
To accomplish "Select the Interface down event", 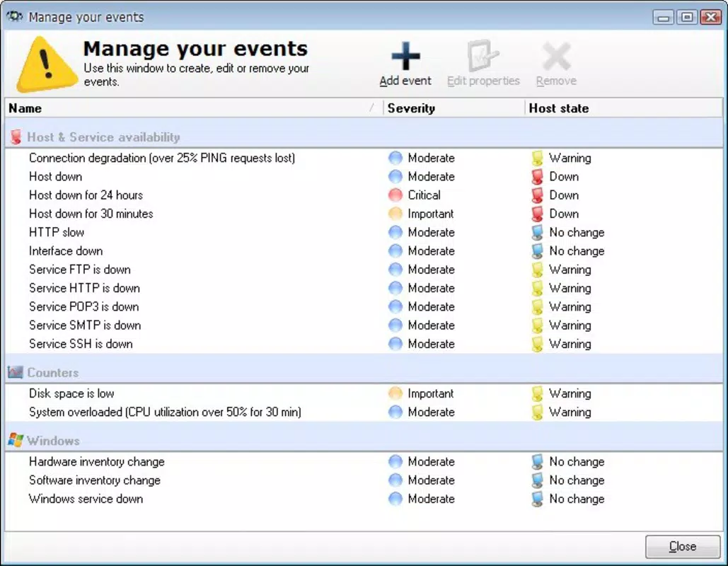I will [x=364, y=250].
